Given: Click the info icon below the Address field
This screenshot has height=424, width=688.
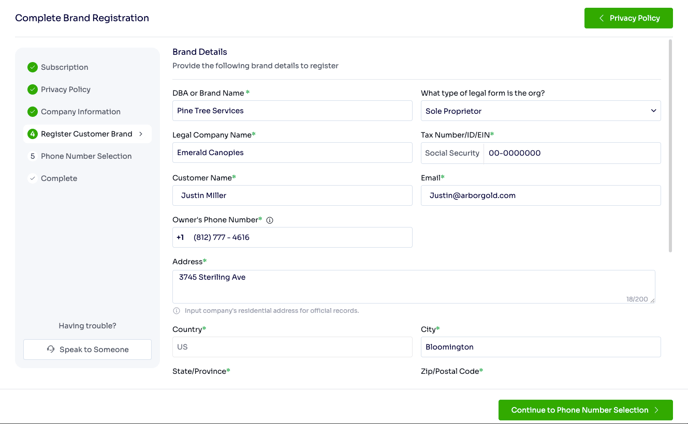Looking at the screenshot, I should [x=177, y=311].
